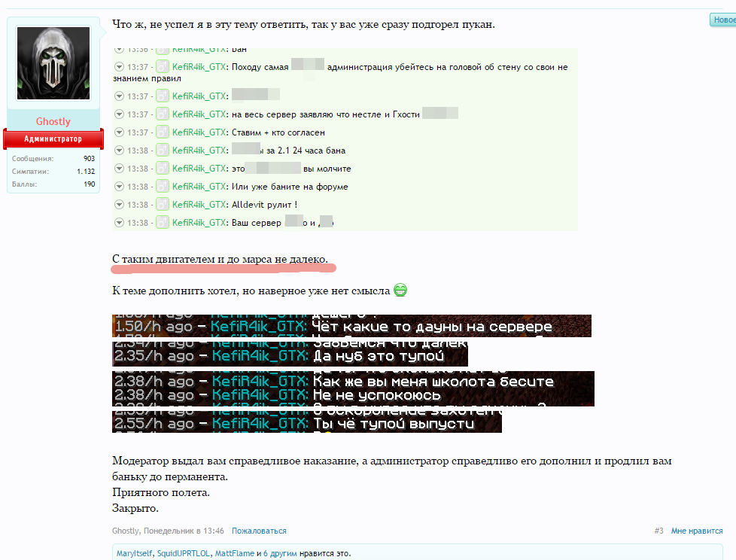
Task: Open KefiR4ik_GTX name on 'Ваш сервер' row
Action: (x=199, y=223)
